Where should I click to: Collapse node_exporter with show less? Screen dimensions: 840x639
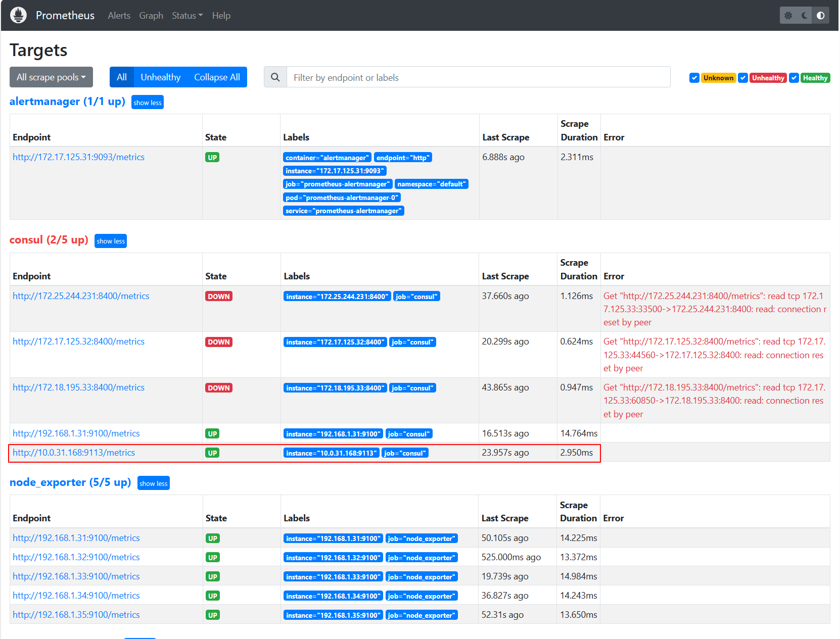[x=154, y=483]
